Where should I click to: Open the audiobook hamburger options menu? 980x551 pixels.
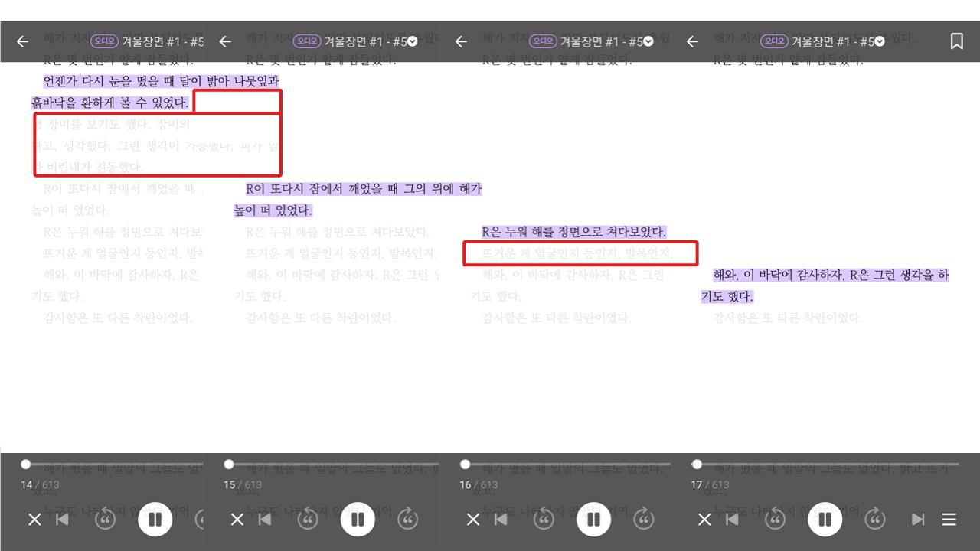[949, 519]
